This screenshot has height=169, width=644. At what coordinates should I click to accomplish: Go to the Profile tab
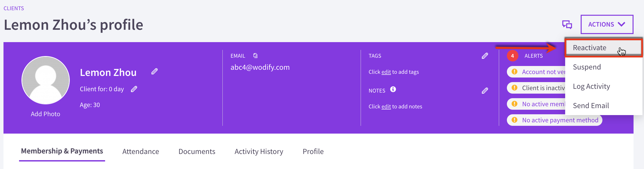(x=313, y=152)
